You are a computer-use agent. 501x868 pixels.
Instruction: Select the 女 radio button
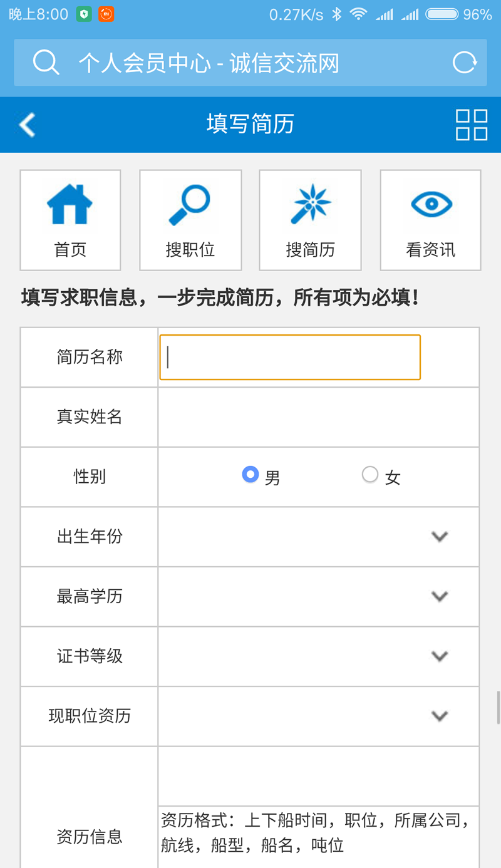[x=370, y=475]
